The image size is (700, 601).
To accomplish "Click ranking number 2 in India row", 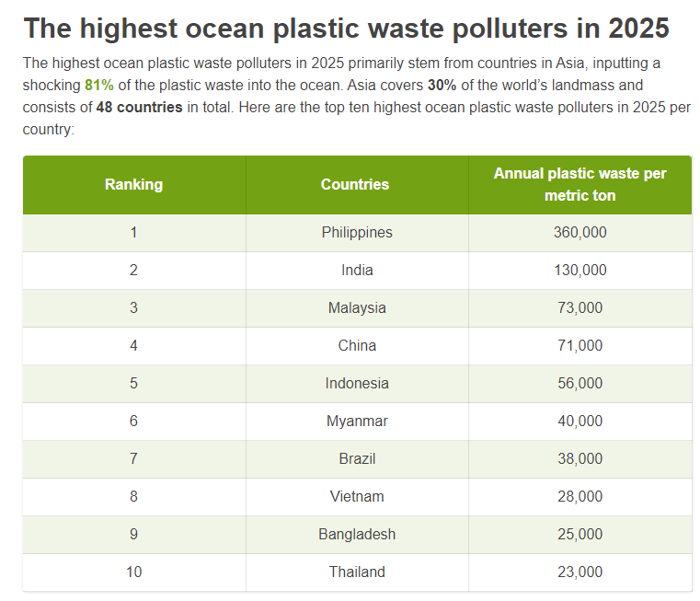I will tap(133, 271).
